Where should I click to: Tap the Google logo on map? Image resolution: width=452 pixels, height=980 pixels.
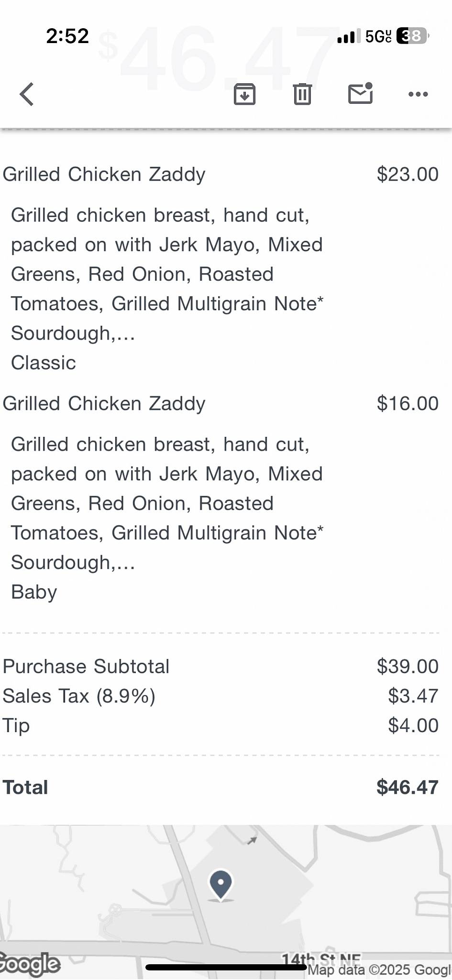coord(30,964)
